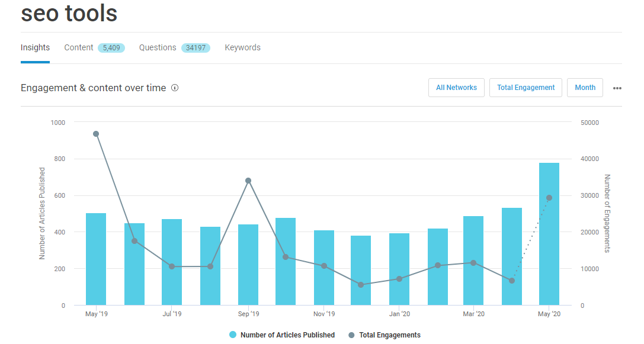This screenshot has width=644, height=344.
Task: Expand the Total Engagement selector
Action: coord(526,88)
